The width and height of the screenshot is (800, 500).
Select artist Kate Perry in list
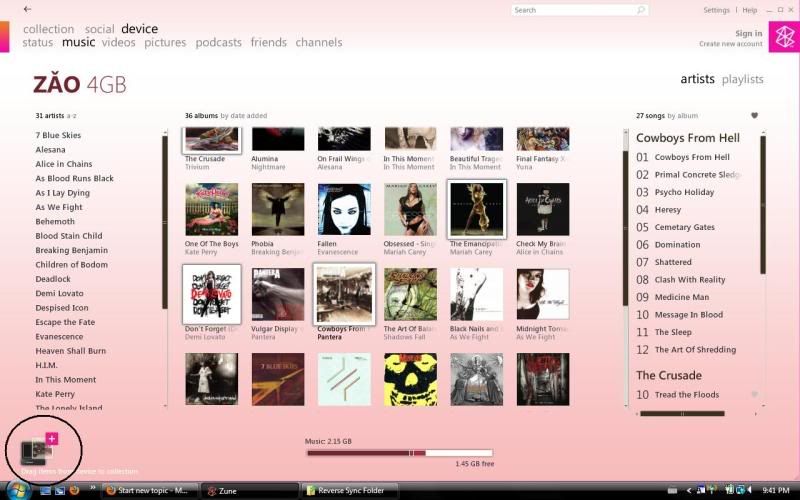(55, 394)
